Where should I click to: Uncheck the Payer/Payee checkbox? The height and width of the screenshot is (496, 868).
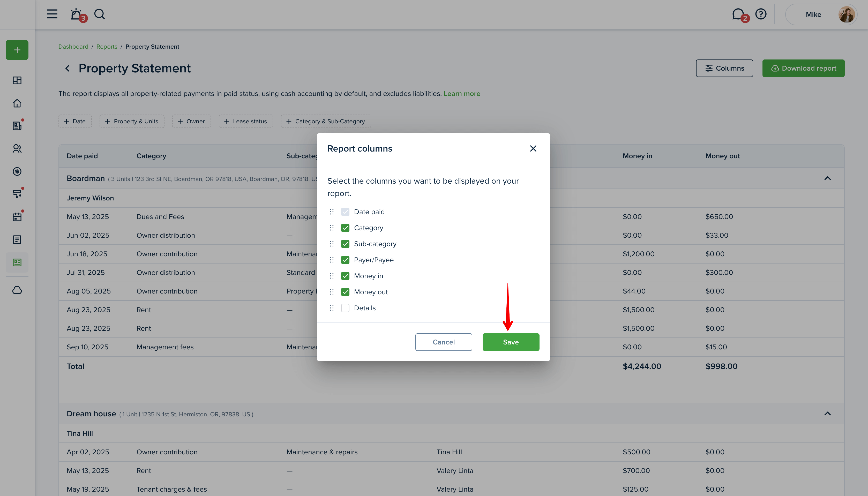click(345, 260)
